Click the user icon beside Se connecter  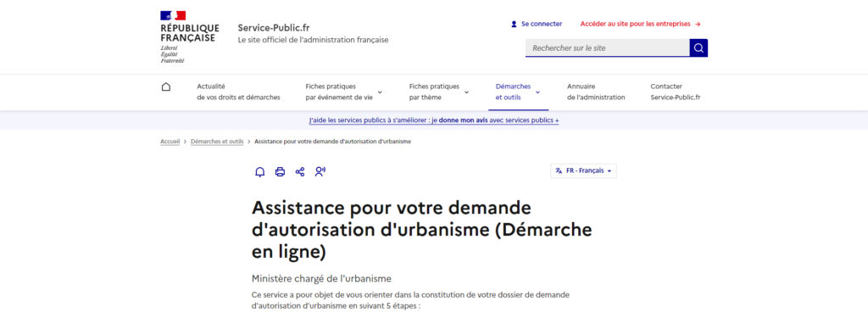tap(514, 24)
